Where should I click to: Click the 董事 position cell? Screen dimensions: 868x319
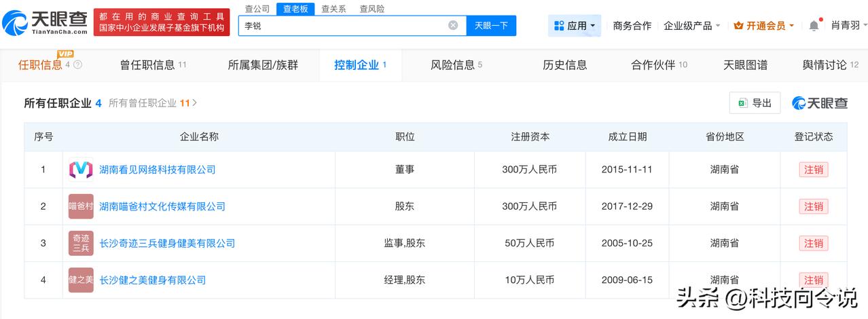(x=405, y=170)
